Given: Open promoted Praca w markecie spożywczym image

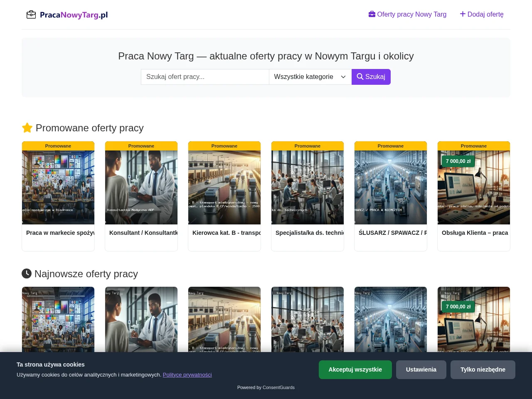Looking at the screenshot, I should [x=58, y=187].
